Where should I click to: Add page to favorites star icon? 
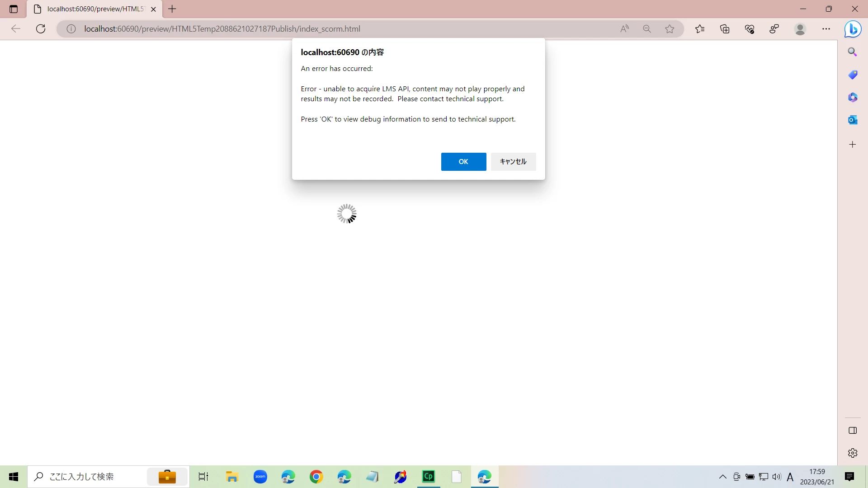(x=670, y=29)
